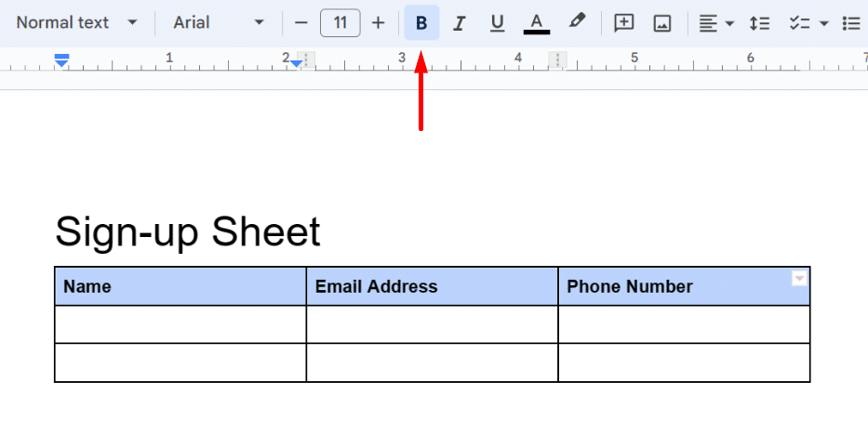Screen dimensions: 868x422
Task: Click the Insert image icon
Action: 662,23
